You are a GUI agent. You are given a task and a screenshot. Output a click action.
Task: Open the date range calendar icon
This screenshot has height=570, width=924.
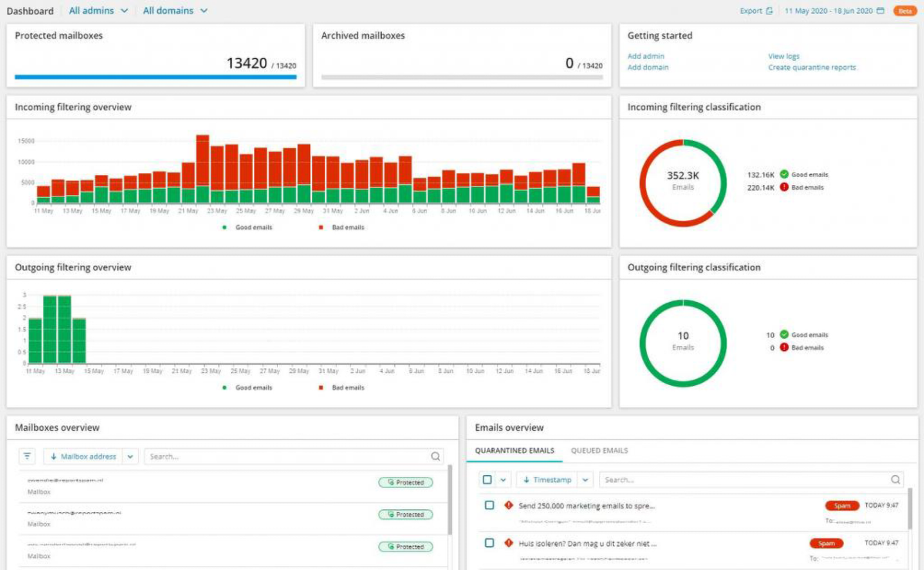point(880,11)
